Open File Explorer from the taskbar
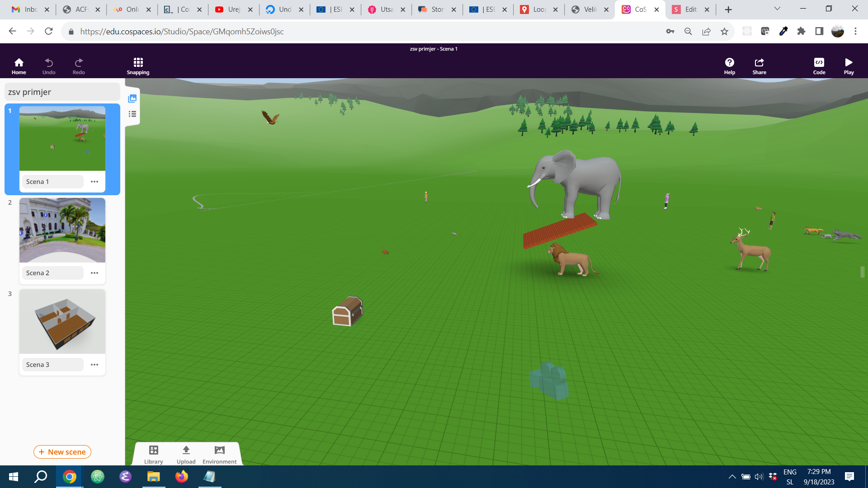The image size is (868, 488). point(154,477)
